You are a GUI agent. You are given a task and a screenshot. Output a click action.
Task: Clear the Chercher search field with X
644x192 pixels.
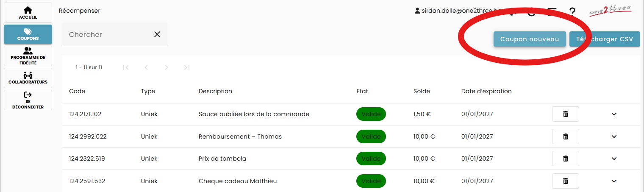pos(157,34)
